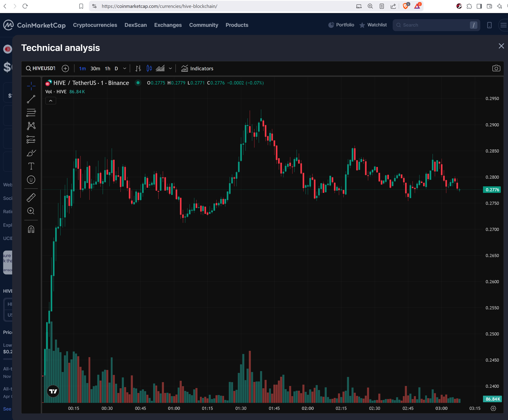Screen dimensions: 508x420
Task: Select the 1m timeframe
Action: tap(82, 69)
